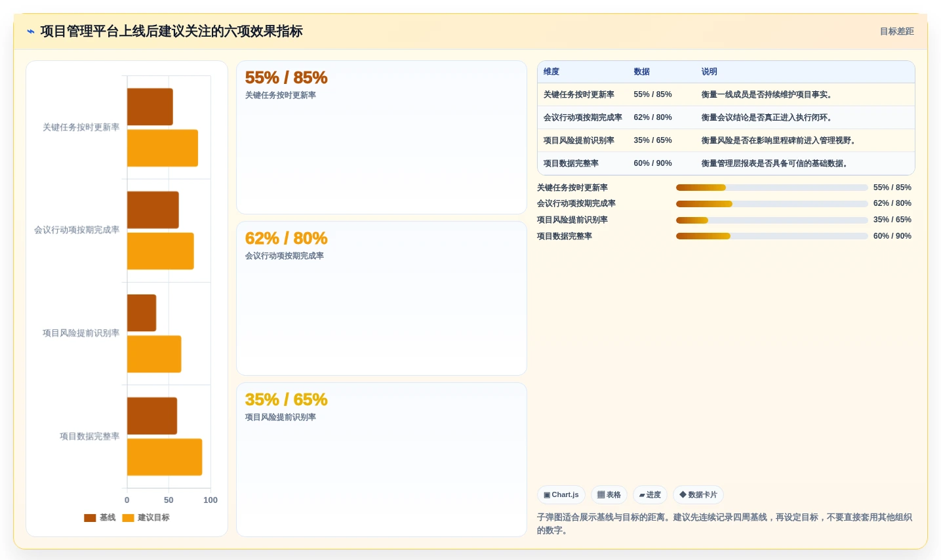Screen dimensions: 941x560
Task: Click the 说明 table column header
Action: coord(709,71)
